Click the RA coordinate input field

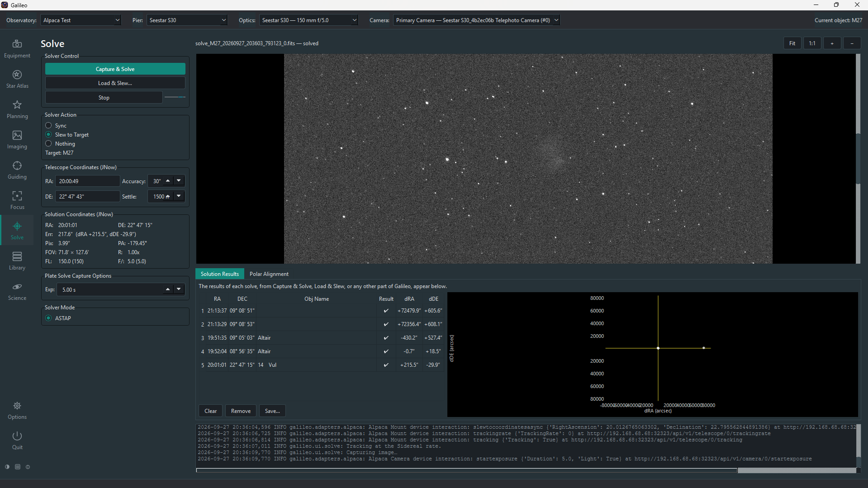pyautogui.click(x=88, y=181)
